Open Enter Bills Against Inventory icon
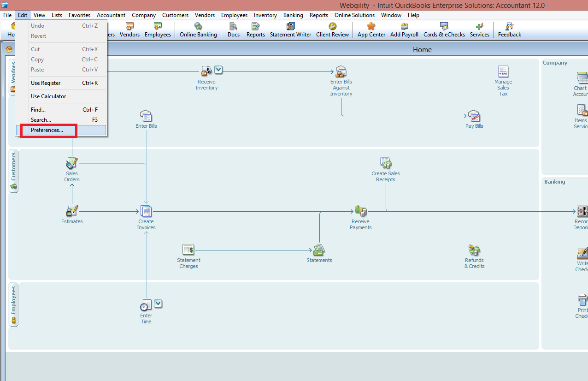The width and height of the screenshot is (588, 381). point(341,71)
